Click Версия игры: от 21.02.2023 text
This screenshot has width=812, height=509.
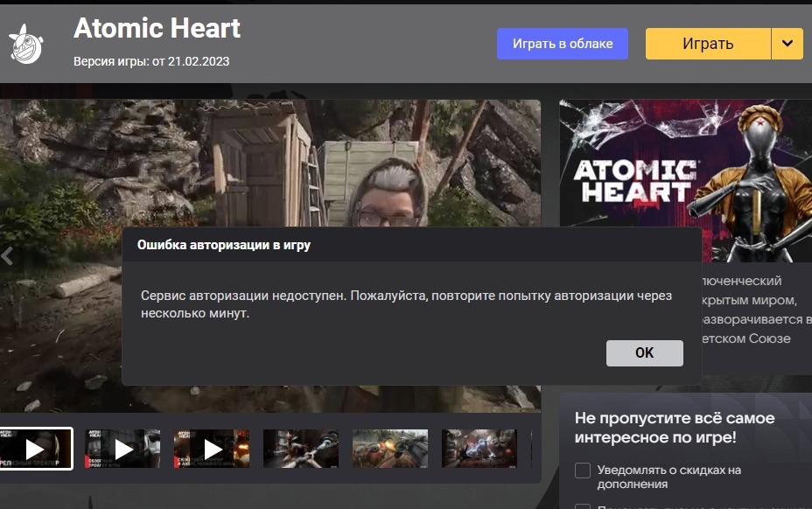coord(151,61)
